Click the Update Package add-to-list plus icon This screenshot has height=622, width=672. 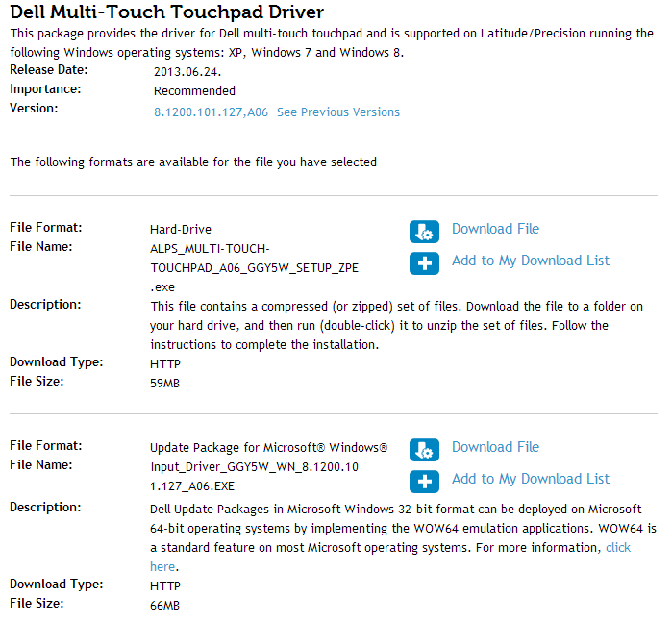pyautogui.click(x=424, y=482)
